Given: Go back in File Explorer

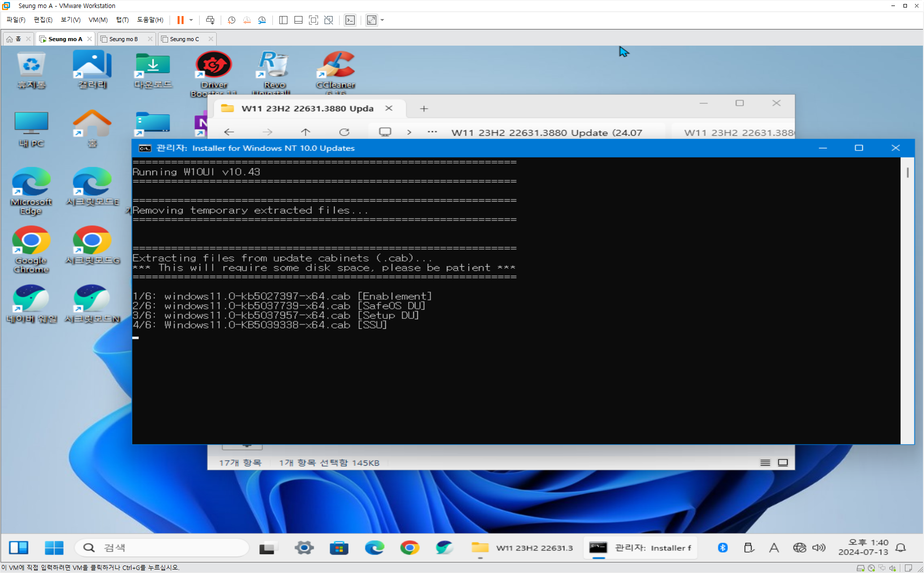Looking at the screenshot, I should click(229, 132).
